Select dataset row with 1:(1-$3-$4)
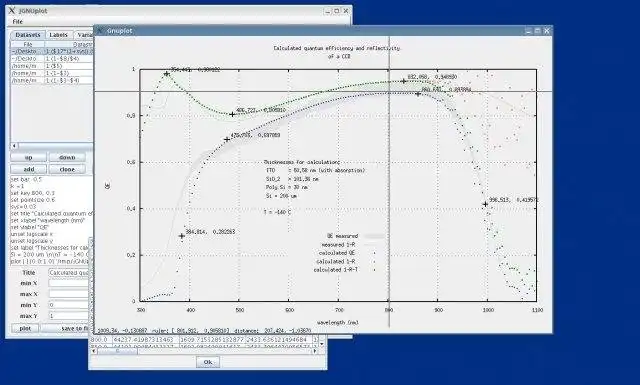This screenshot has height=385, width=640. (x=52, y=80)
